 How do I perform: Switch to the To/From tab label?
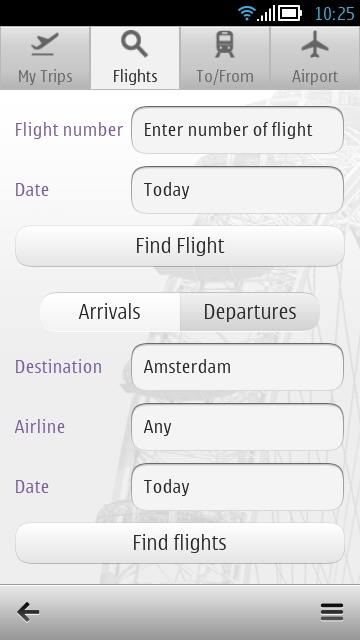click(224, 76)
